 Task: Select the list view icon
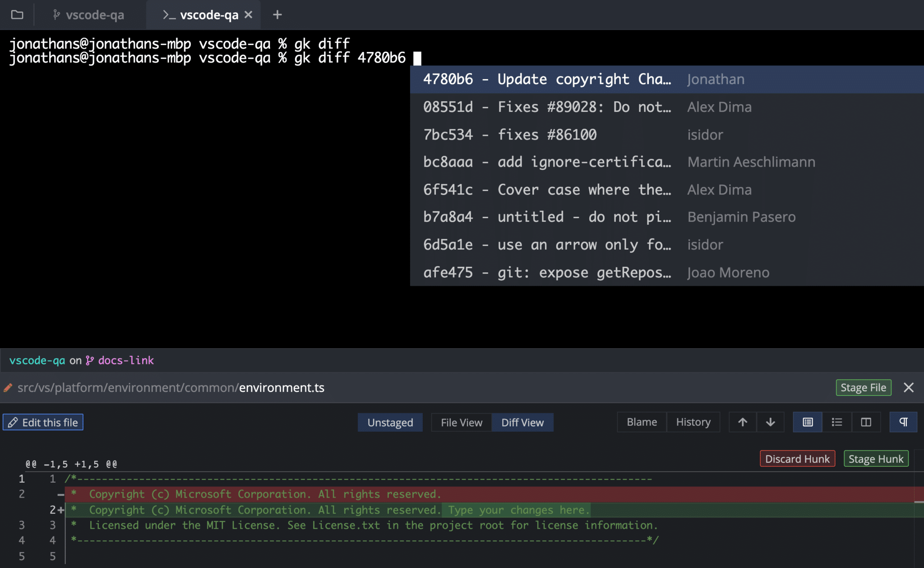(x=837, y=422)
